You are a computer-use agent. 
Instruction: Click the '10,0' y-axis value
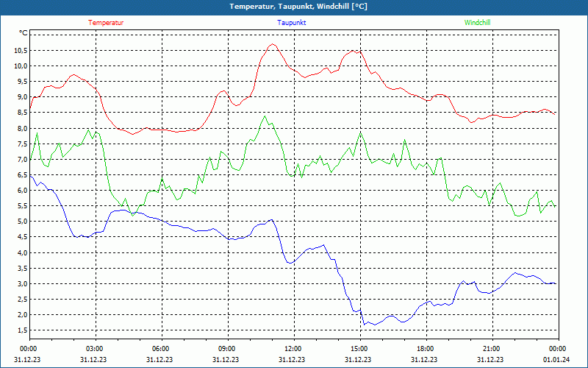(21, 66)
